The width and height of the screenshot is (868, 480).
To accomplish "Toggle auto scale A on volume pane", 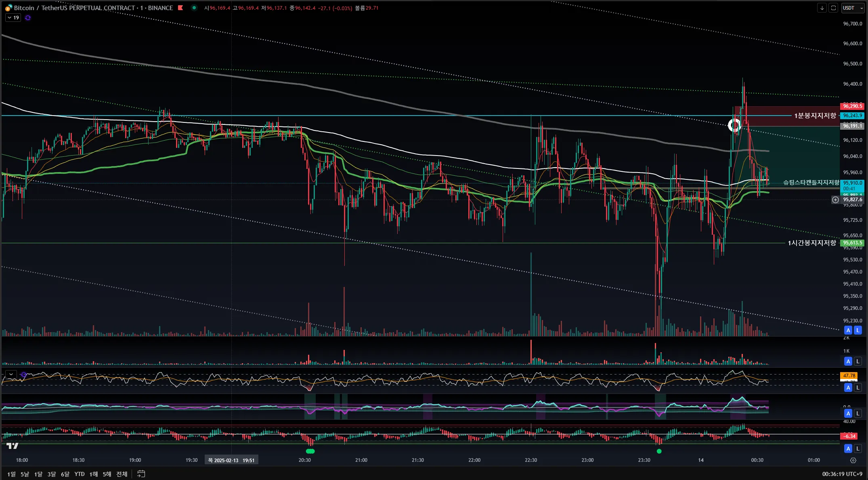I will click(x=848, y=361).
